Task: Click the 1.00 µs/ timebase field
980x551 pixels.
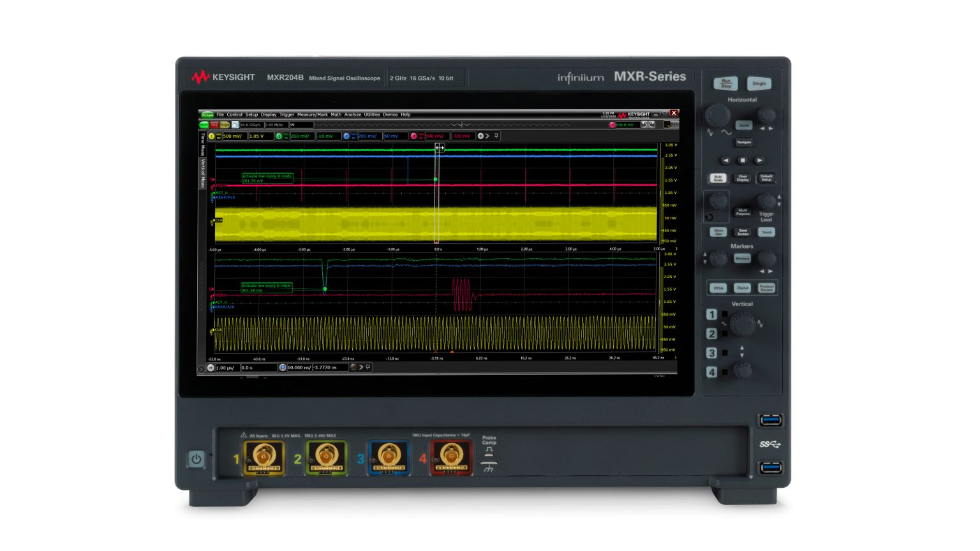Action: (x=226, y=368)
